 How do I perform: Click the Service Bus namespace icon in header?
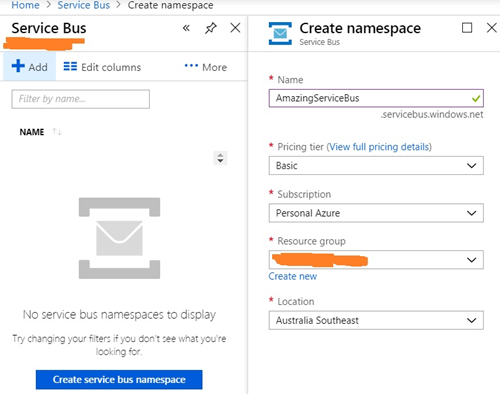point(280,33)
